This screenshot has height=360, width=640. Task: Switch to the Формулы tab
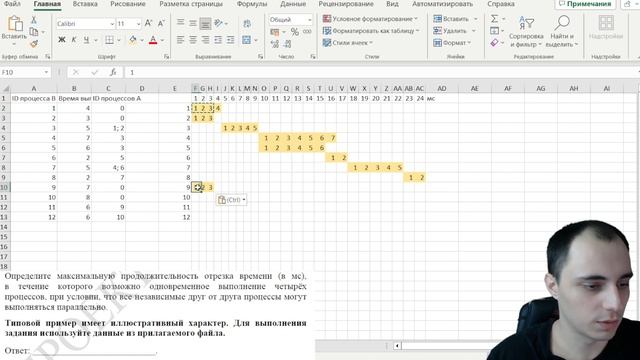point(252,4)
